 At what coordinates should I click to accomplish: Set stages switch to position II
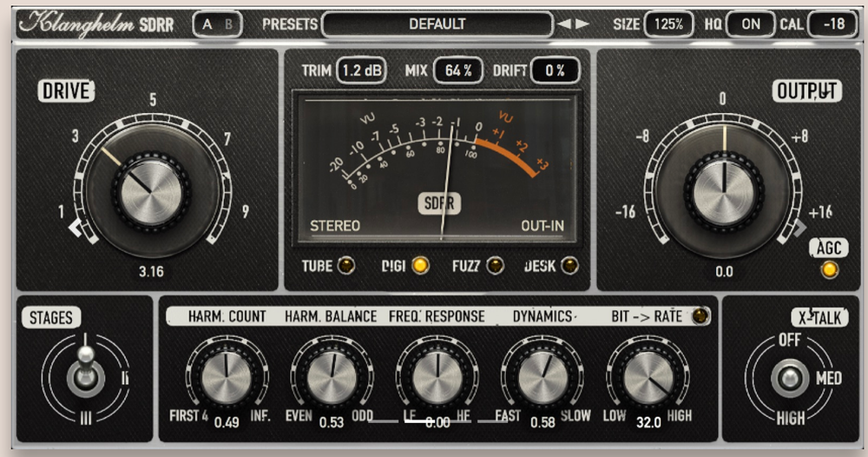pyautogui.click(x=125, y=378)
